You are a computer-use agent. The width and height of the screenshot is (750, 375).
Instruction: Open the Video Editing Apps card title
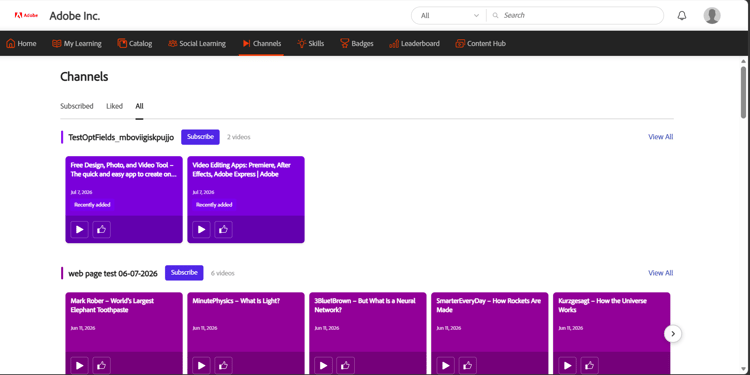click(242, 169)
